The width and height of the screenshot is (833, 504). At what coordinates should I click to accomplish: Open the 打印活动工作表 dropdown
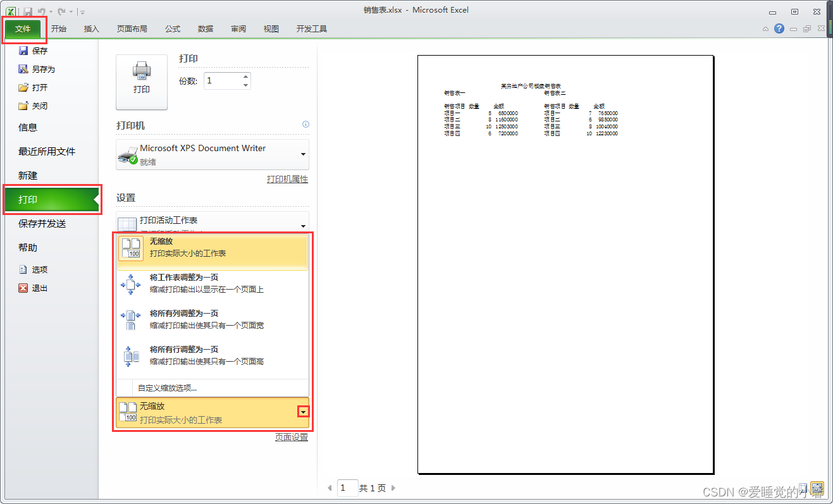[x=213, y=222]
